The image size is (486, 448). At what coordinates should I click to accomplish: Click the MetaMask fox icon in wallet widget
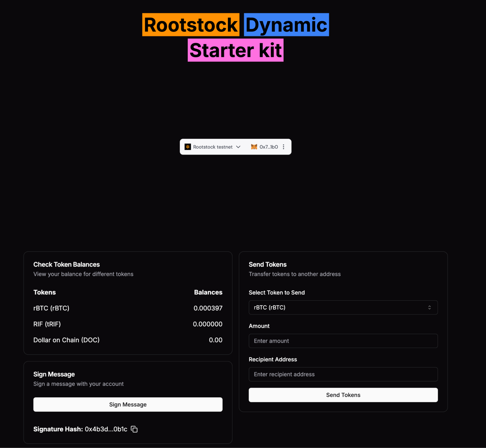(x=254, y=147)
